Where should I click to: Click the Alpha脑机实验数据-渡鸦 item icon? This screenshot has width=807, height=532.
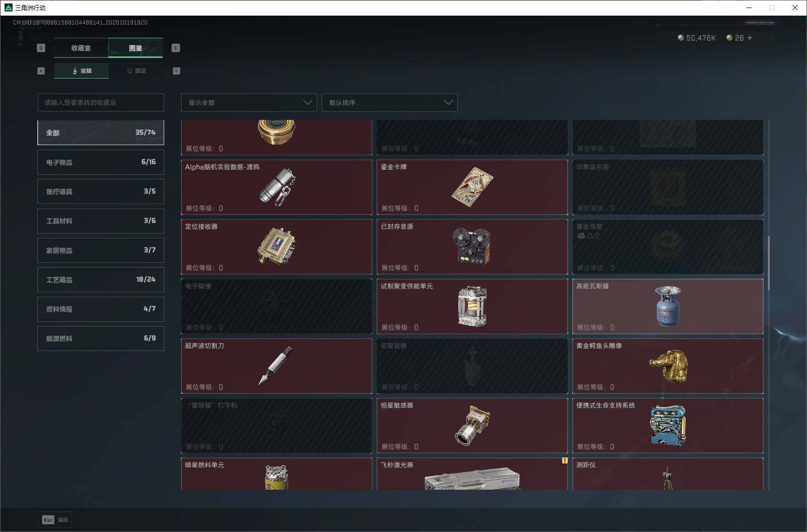[277, 187]
